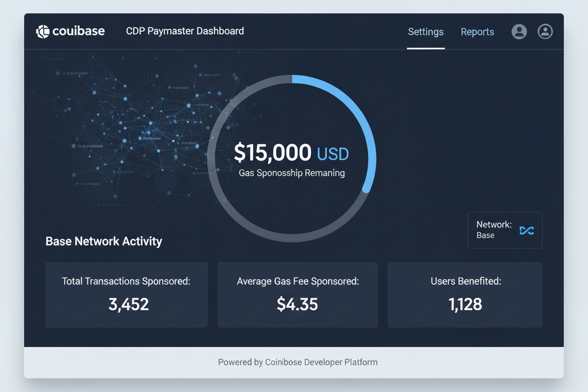Expand the Users Benefited card
Screen dimensions: 588x392
click(465, 294)
